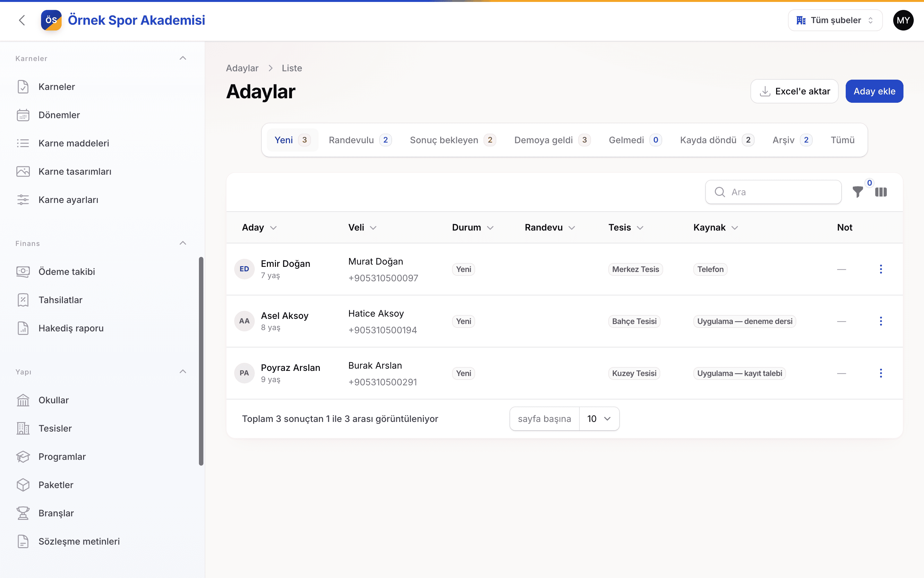The image size is (924, 578).
Task: Open the per-page count dropdown showing 10
Action: coord(599,419)
